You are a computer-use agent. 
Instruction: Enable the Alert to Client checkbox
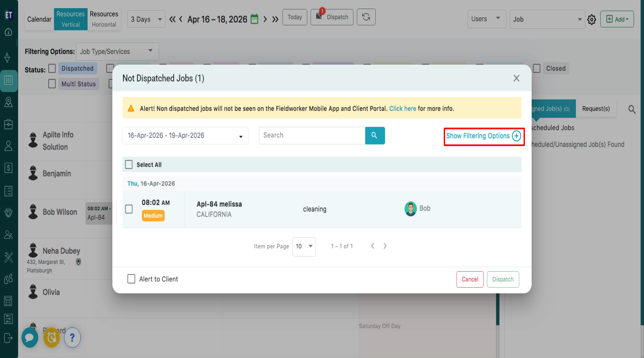point(131,279)
